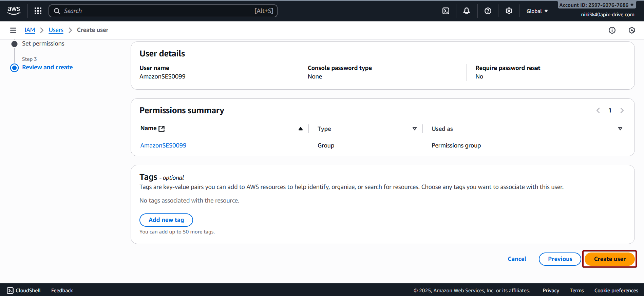Click Add new tag button
Image resolution: width=644 pixels, height=296 pixels.
(x=166, y=220)
